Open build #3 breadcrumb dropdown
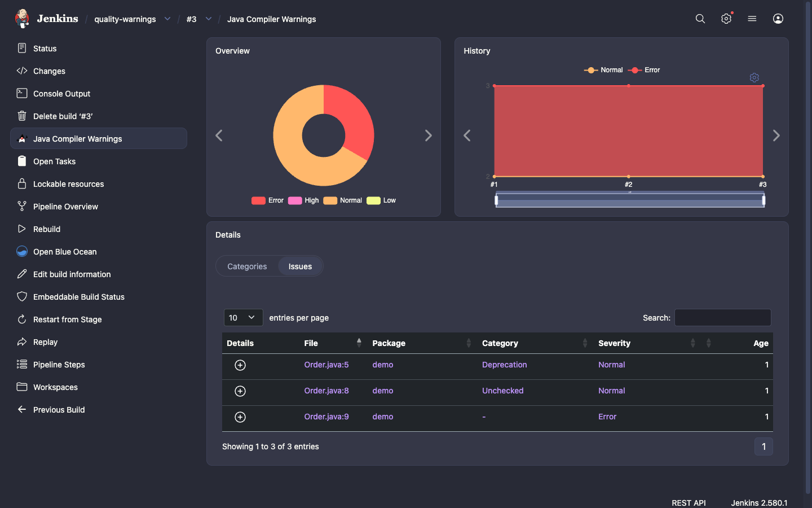The width and height of the screenshot is (812, 508). (209, 19)
